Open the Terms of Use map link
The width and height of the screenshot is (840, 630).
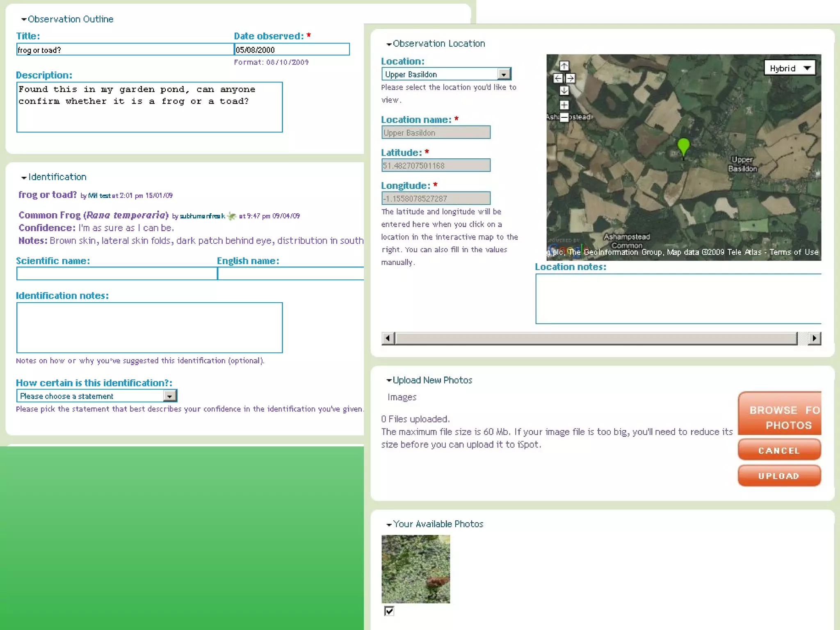pyautogui.click(x=794, y=252)
